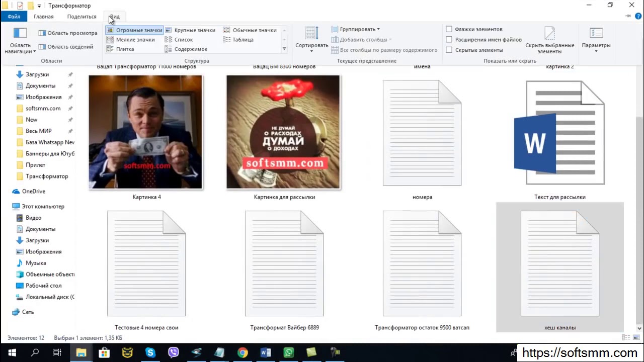Screen dimensions: 644x362
Task: Open Google Chrome from the taskbar
Action: tap(243, 352)
